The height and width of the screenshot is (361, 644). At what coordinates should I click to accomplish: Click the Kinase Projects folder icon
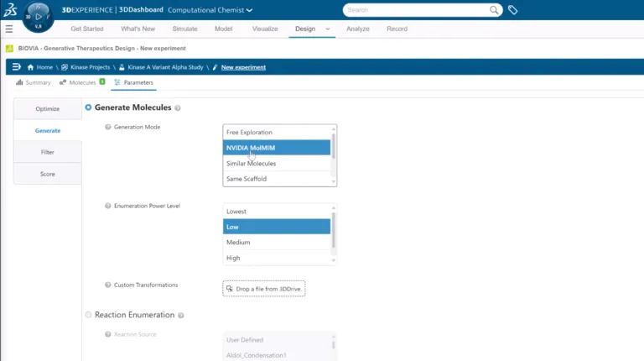click(65, 67)
